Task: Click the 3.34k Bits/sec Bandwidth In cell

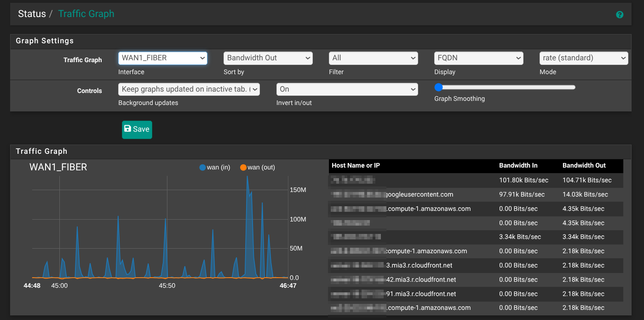Action: coord(520,237)
